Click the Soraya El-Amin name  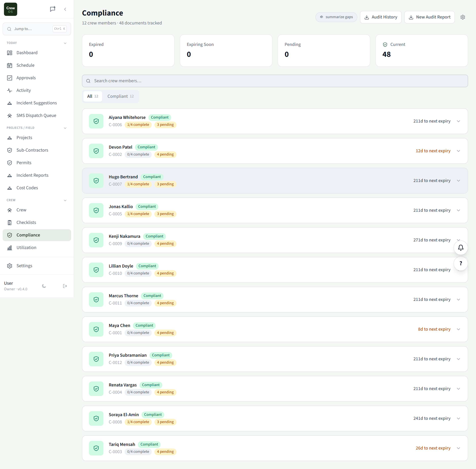click(x=124, y=415)
